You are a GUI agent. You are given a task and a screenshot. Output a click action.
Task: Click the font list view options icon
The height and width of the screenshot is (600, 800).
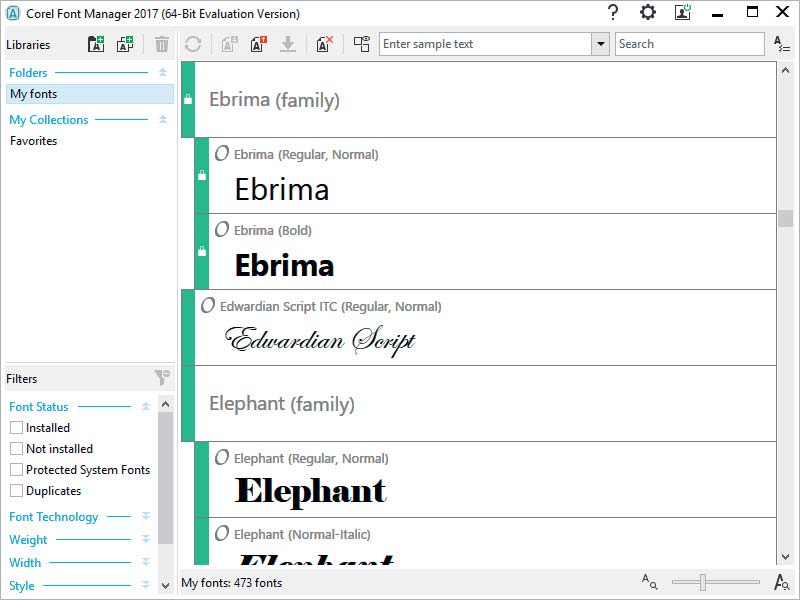coord(782,44)
